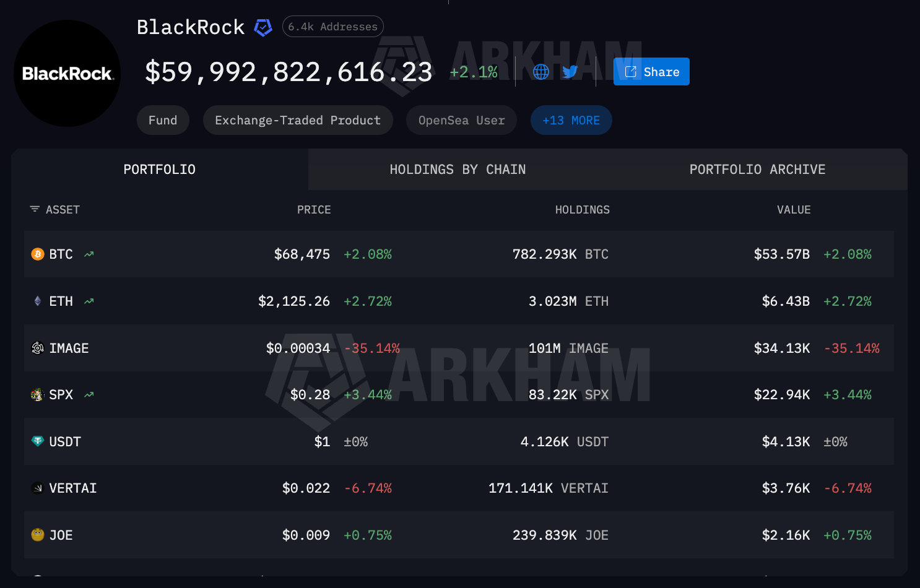The width and height of the screenshot is (920, 588).
Task: Click the 83.22K SPX holdings
Action: tap(568, 395)
